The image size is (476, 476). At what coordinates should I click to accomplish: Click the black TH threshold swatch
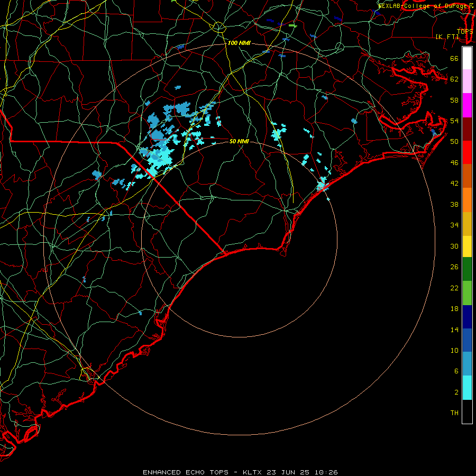coord(467,411)
